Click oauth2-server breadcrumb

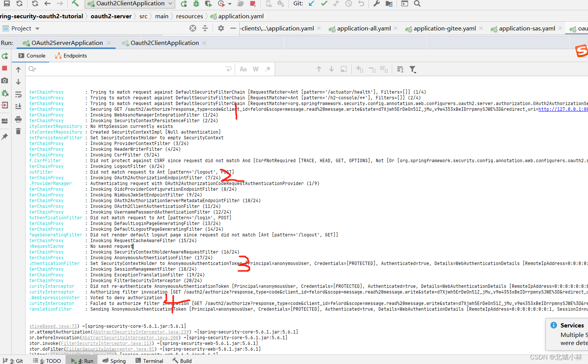click(111, 16)
